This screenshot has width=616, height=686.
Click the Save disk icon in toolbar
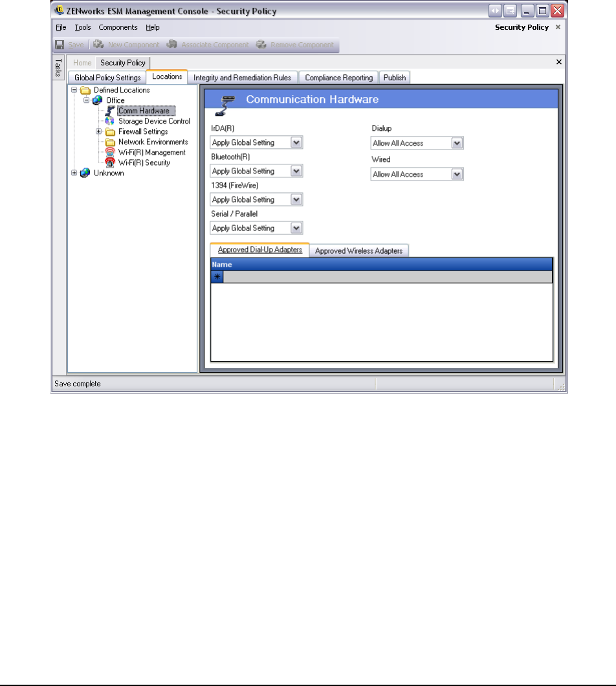60,45
